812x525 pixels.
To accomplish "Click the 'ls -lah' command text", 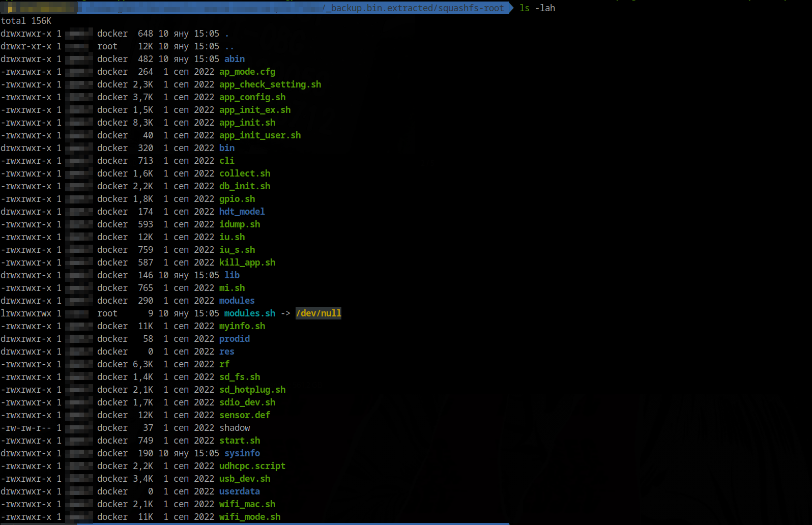I will click(537, 8).
